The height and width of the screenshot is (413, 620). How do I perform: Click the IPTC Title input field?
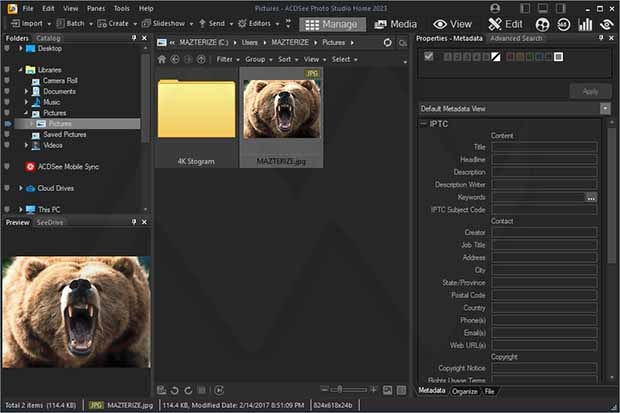(x=544, y=147)
